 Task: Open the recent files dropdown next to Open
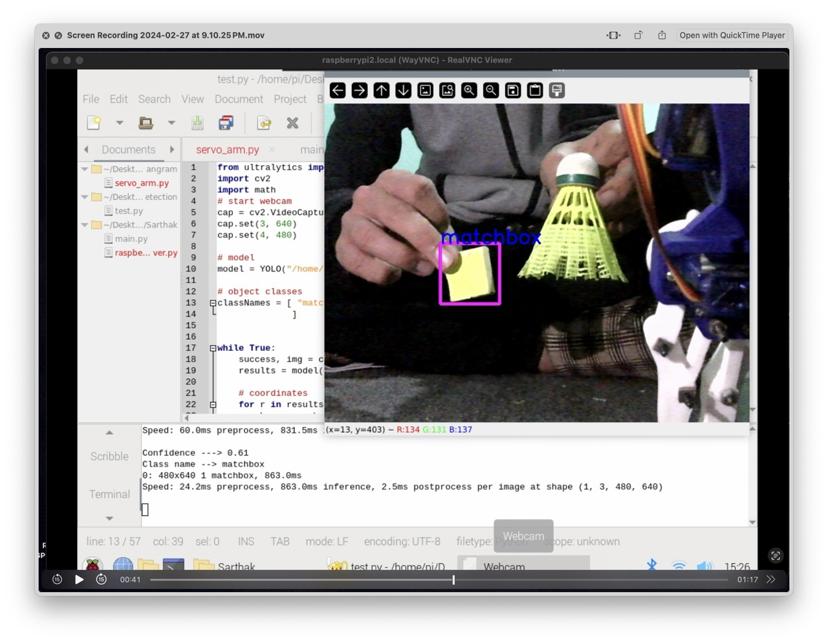(x=172, y=122)
